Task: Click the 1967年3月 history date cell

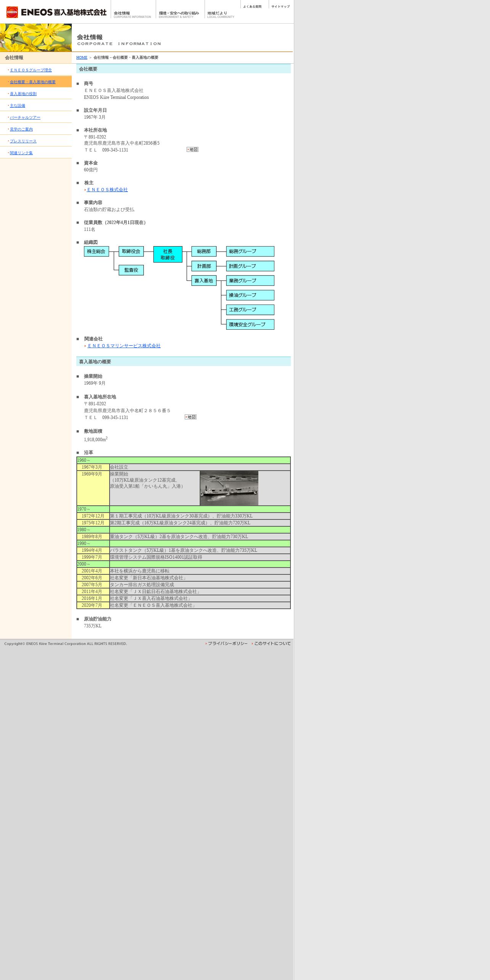Action: point(93,467)
